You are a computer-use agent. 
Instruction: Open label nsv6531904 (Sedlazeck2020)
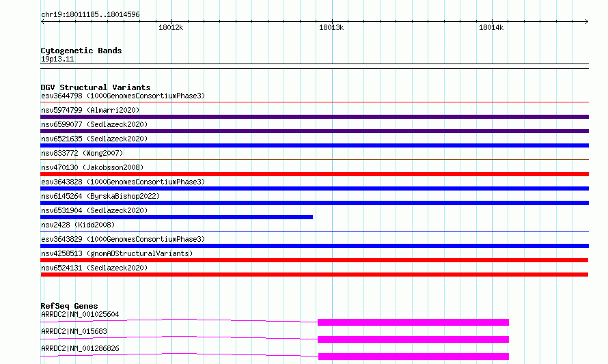tap(94, 210)
